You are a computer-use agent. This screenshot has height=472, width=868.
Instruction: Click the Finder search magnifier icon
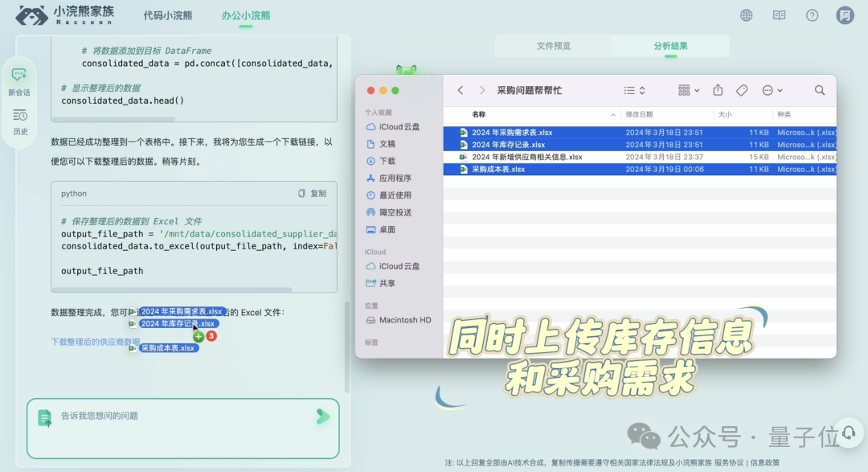819,90
